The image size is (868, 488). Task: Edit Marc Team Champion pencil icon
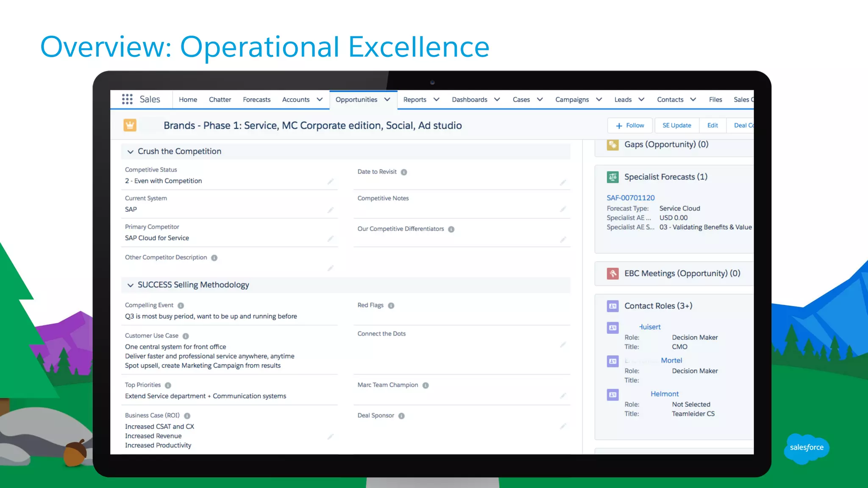pos(563,395)
